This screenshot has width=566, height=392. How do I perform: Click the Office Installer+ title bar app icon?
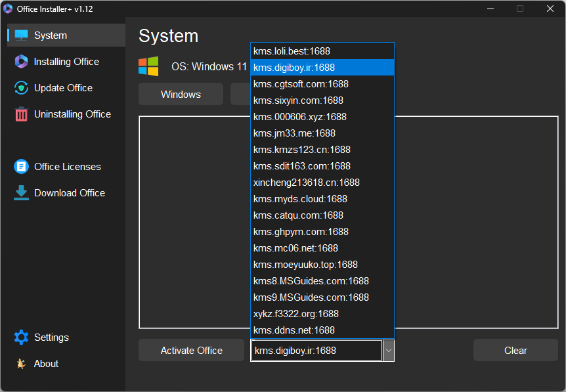click(8, 9)
